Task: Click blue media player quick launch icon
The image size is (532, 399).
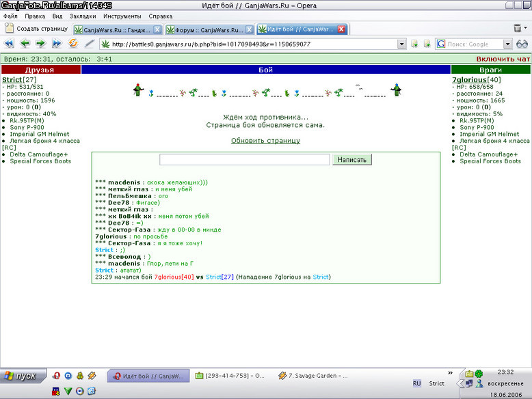Action: tap(80, 391)
